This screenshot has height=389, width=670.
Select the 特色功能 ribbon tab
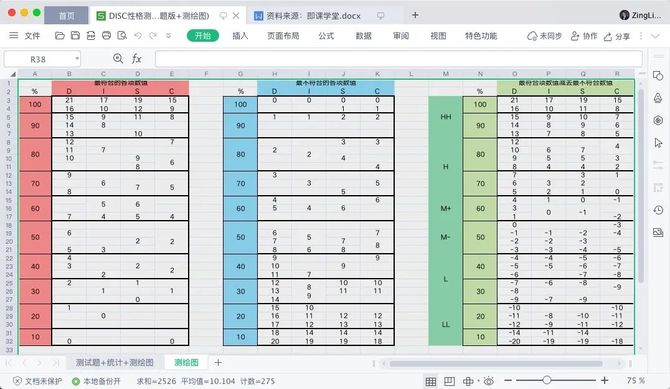pos(481,36)
